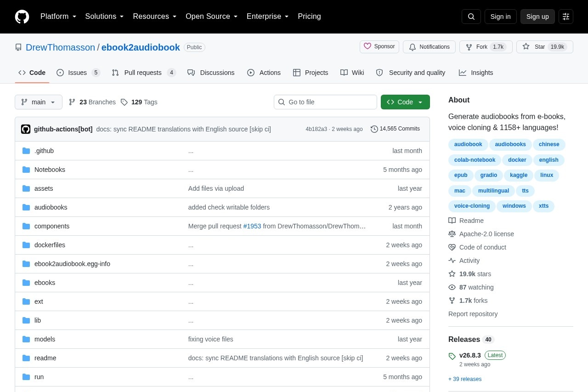Select the multilingual topic tag
588x392 pixels.
coord(493,191)
